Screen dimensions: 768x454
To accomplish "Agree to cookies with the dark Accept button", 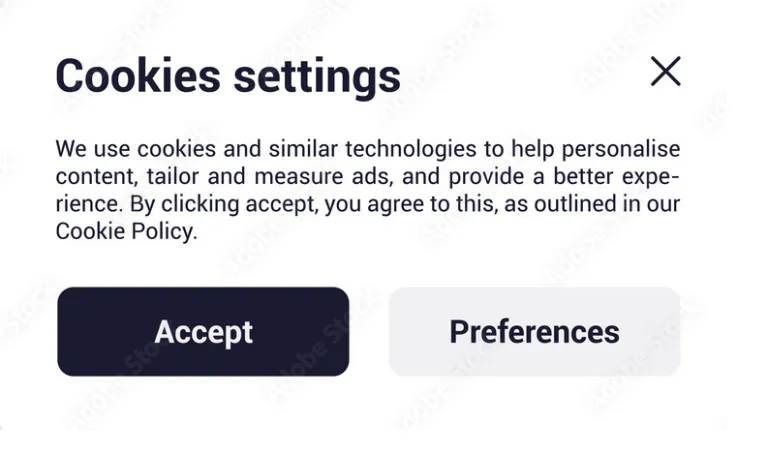I will pos(203,332).
